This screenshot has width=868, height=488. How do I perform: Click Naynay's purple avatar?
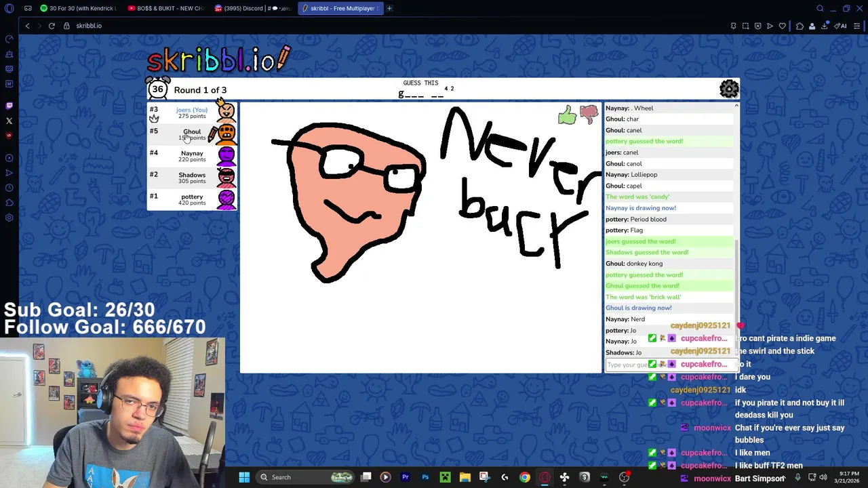click(226, 156)
